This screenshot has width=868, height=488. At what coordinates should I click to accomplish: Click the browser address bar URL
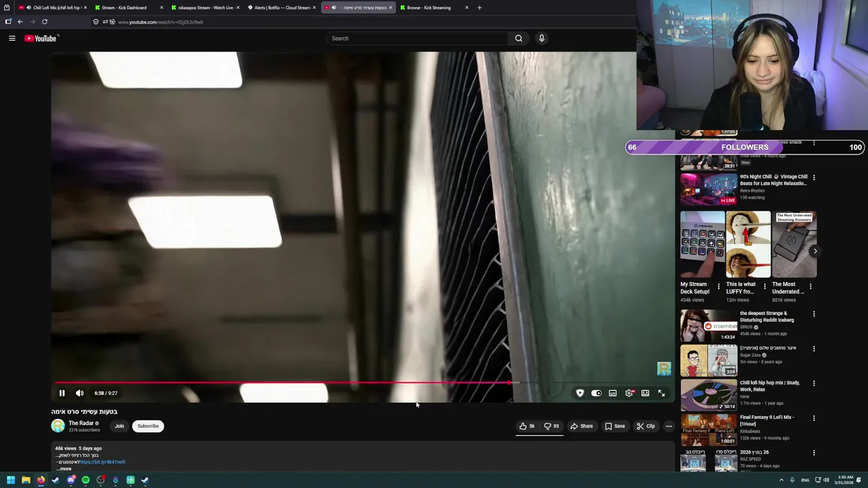click(161, 22)
